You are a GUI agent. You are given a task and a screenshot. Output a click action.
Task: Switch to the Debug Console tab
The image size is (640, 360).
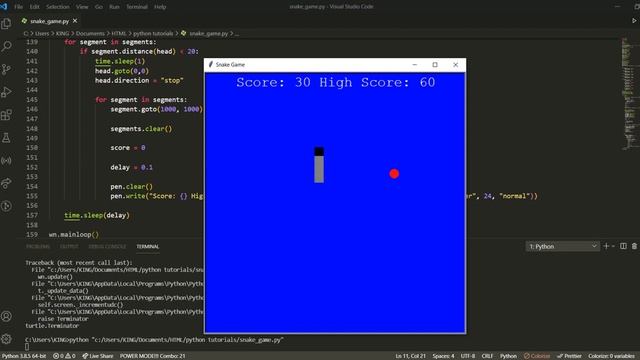(x=107, y=247)
